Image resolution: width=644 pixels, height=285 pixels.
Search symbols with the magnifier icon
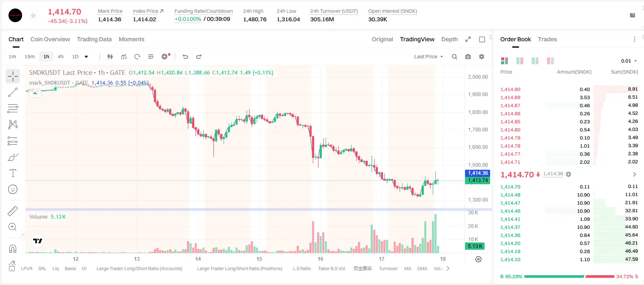click(454, 57)
